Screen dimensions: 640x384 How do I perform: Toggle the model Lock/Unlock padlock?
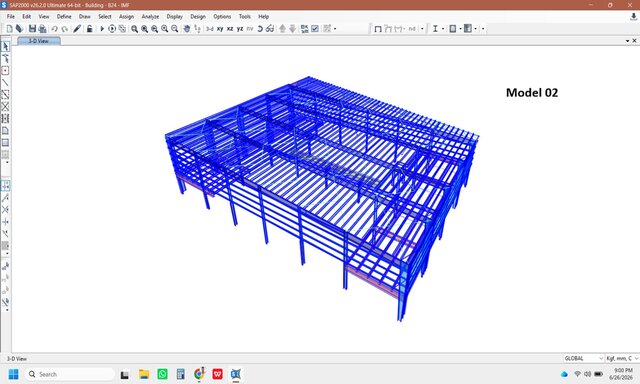click(89, 29)
